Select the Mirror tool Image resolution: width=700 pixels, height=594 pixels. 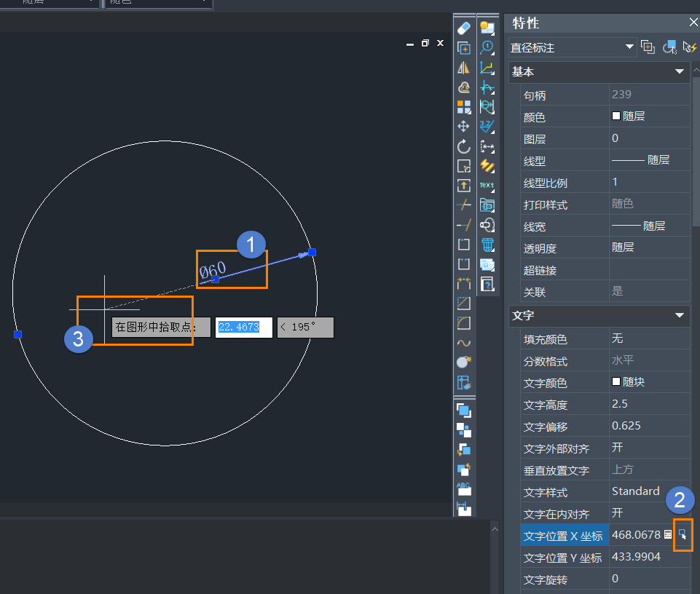click(464, 68)
